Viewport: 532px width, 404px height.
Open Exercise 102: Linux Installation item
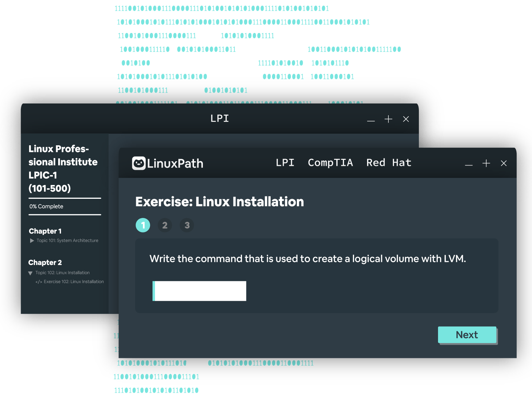click(x=70, y=282)
